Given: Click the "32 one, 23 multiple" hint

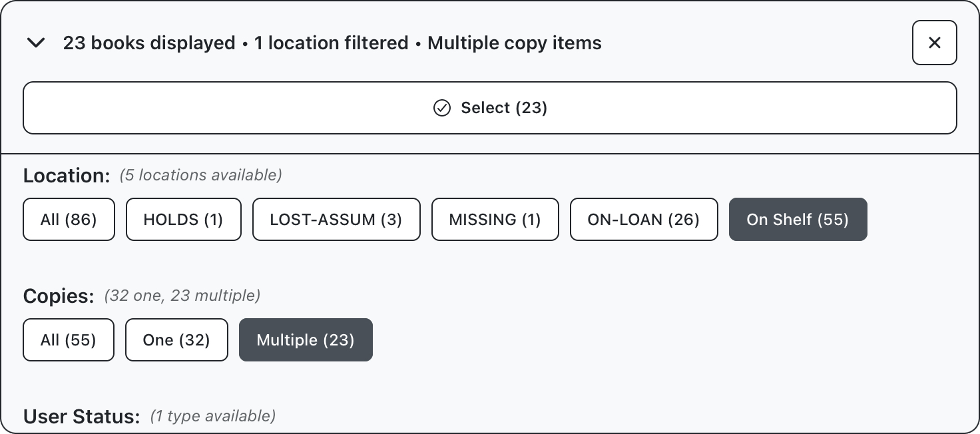Looking at the screenshot, I should click(x=182, y=295).
